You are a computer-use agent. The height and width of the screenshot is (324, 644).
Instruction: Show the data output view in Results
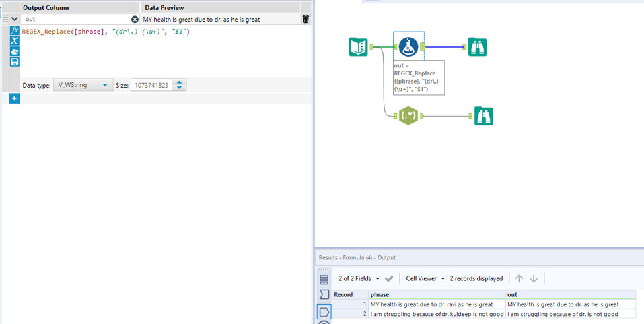[324, 311]
